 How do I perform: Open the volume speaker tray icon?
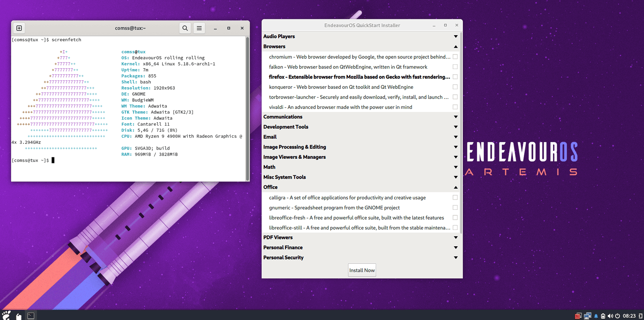tap(610, 316)
